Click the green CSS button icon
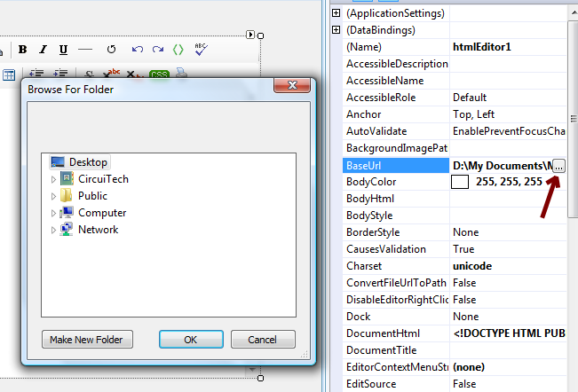 click(159, 74)
